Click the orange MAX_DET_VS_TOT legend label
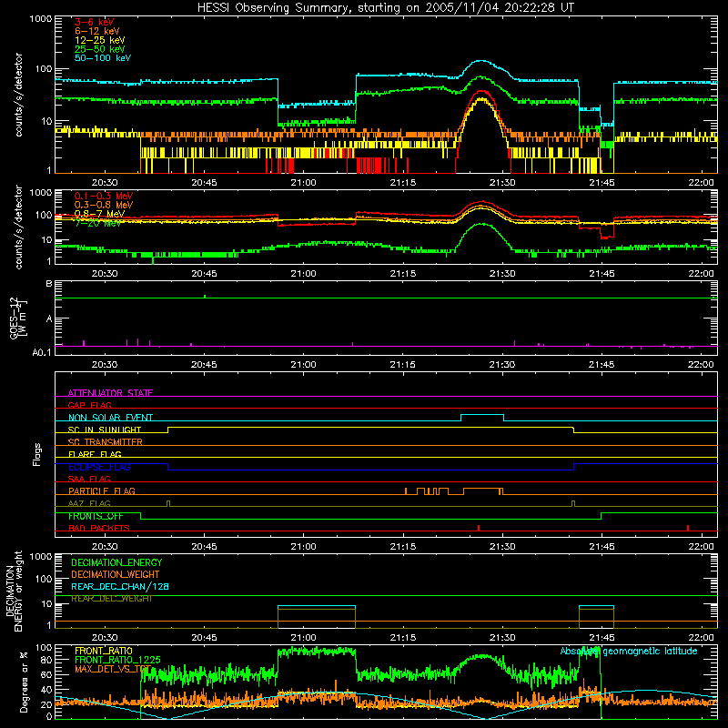 pyautogui.click(x=113, y=669)
